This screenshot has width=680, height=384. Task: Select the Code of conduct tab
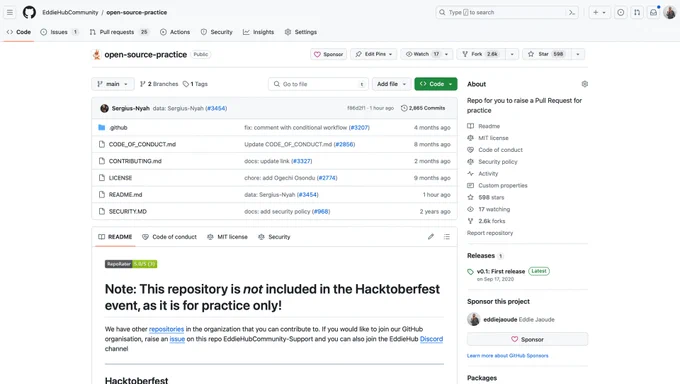(169, 237)
